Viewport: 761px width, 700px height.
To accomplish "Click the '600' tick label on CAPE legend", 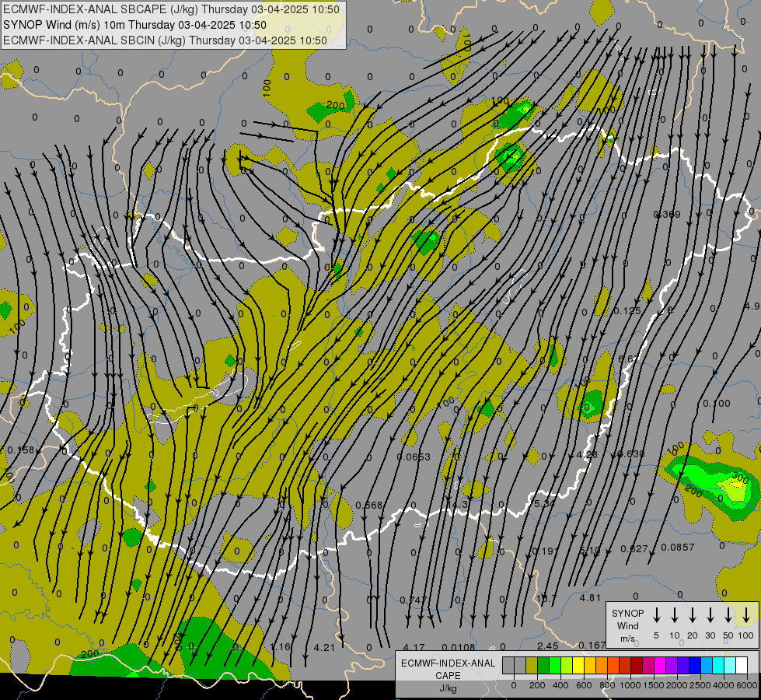I will coord(584,685).
